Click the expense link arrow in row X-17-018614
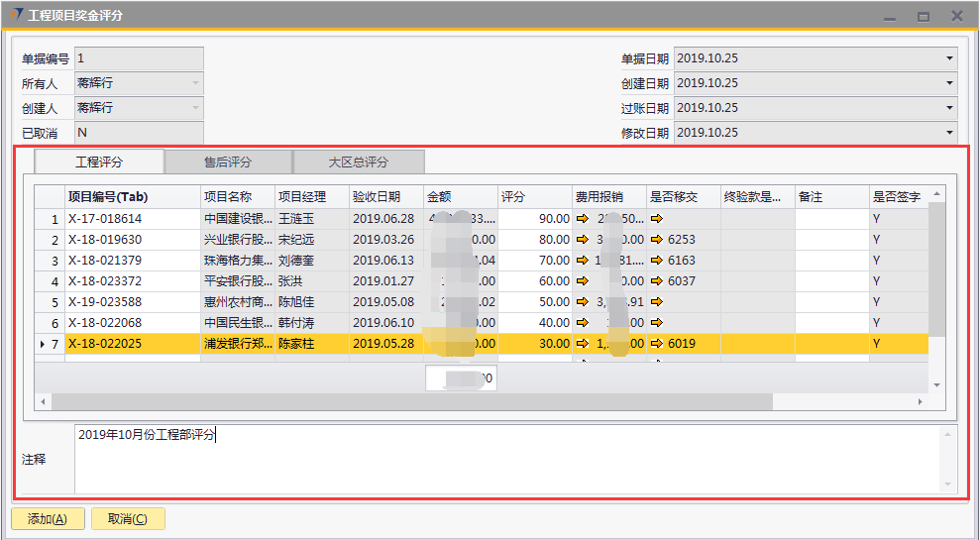 coord(582,219)
